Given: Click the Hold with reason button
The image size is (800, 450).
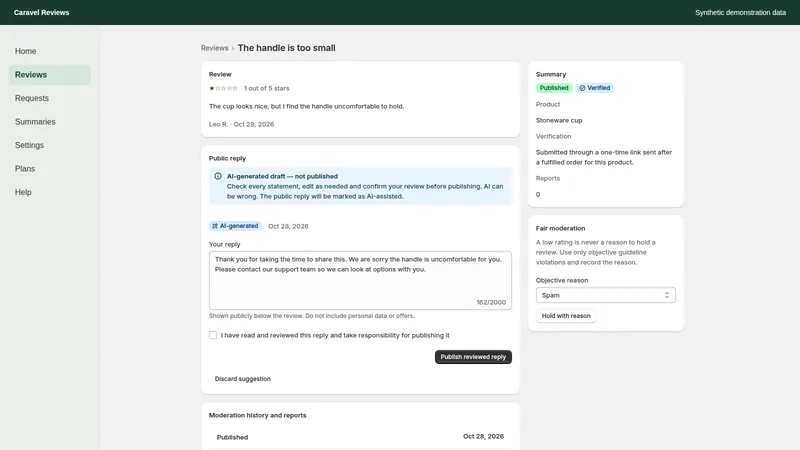Looking at the screenshot, I should (x=566, y=316).
